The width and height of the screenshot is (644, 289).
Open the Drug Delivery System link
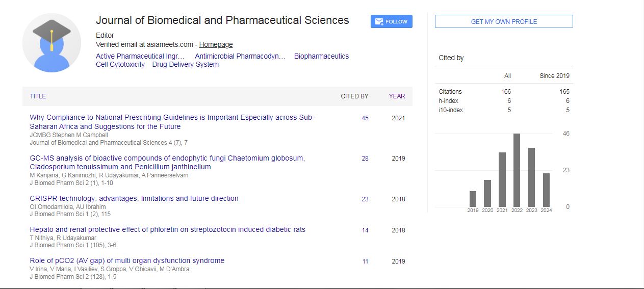point(185,64)
